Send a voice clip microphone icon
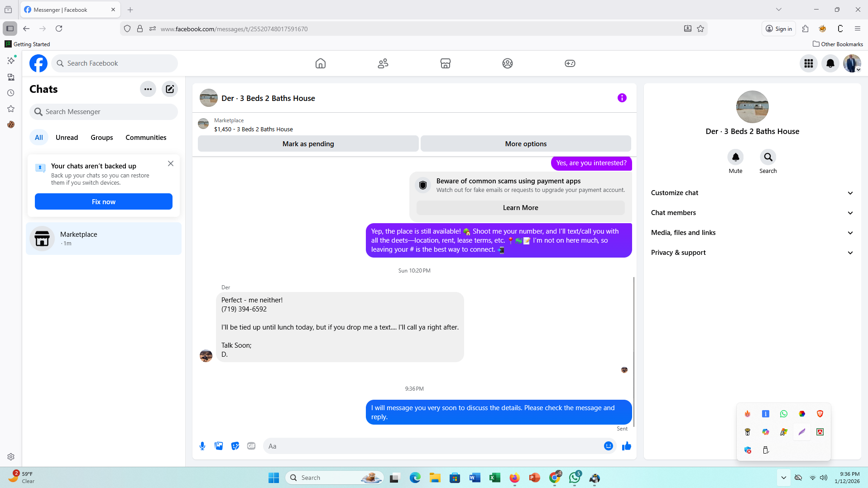 click(x=202, y=446)
